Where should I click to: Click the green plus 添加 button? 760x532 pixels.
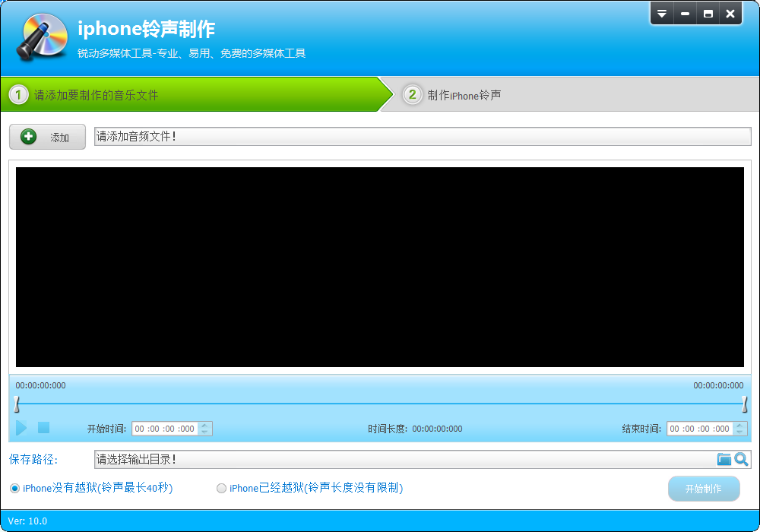click(47, 137)
